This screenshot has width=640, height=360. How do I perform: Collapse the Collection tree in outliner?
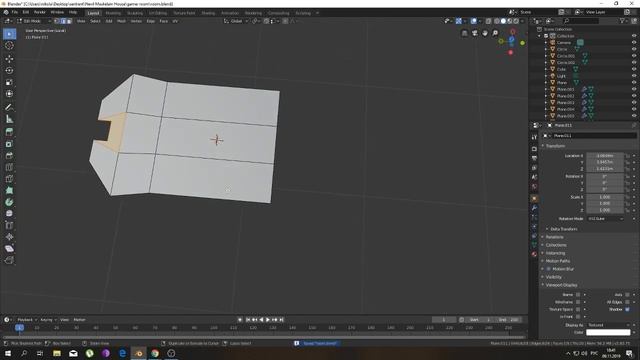540,36
